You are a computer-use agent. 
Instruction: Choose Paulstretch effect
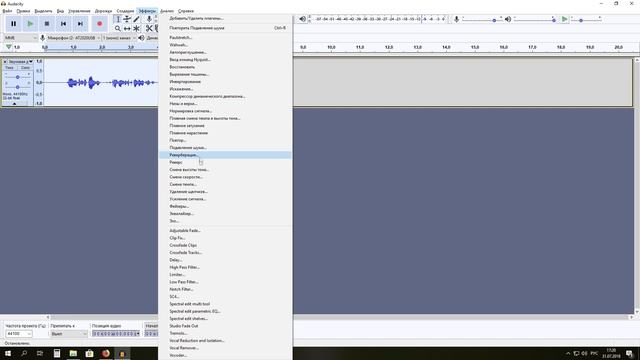225,38
